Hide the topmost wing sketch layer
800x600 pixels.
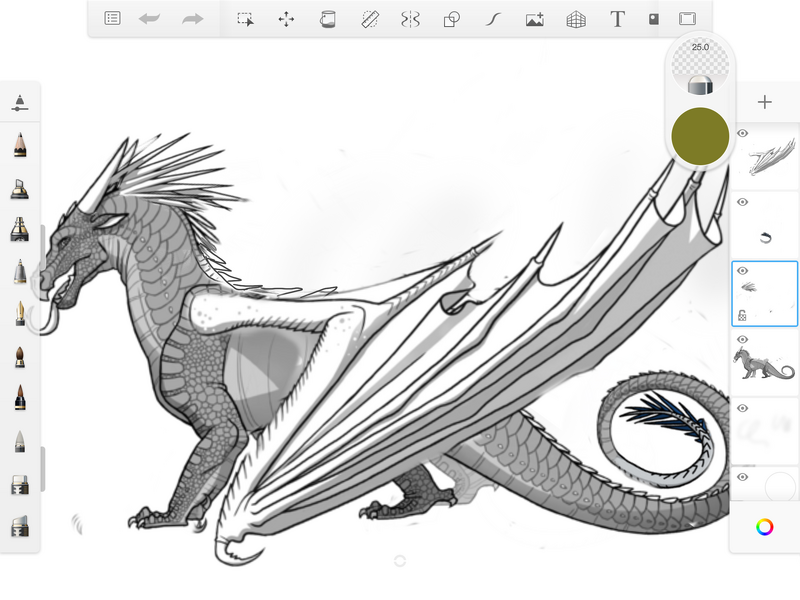pyautogui.click(x=743, y=133)
